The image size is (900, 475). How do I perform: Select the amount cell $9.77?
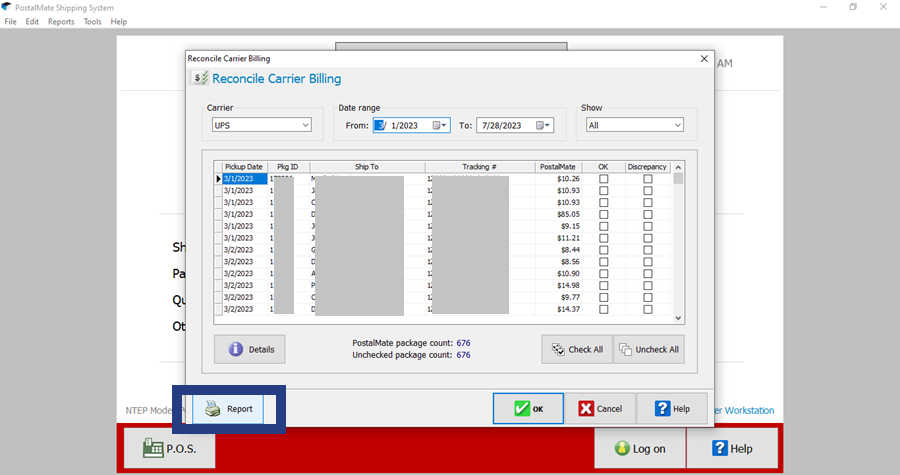(x=558, y=297)
